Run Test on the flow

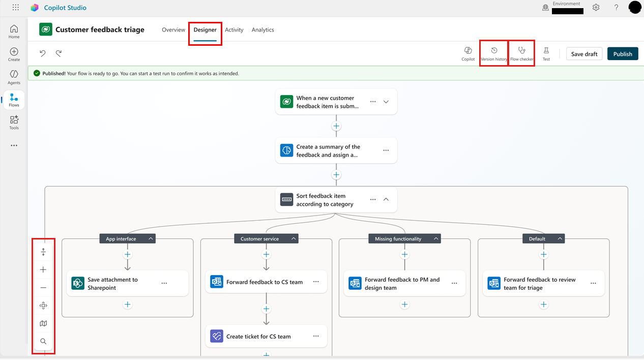[x=546, y=53]
